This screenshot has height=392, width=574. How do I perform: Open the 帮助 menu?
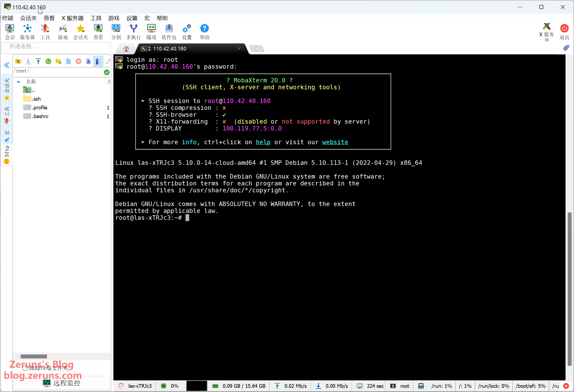162,18
